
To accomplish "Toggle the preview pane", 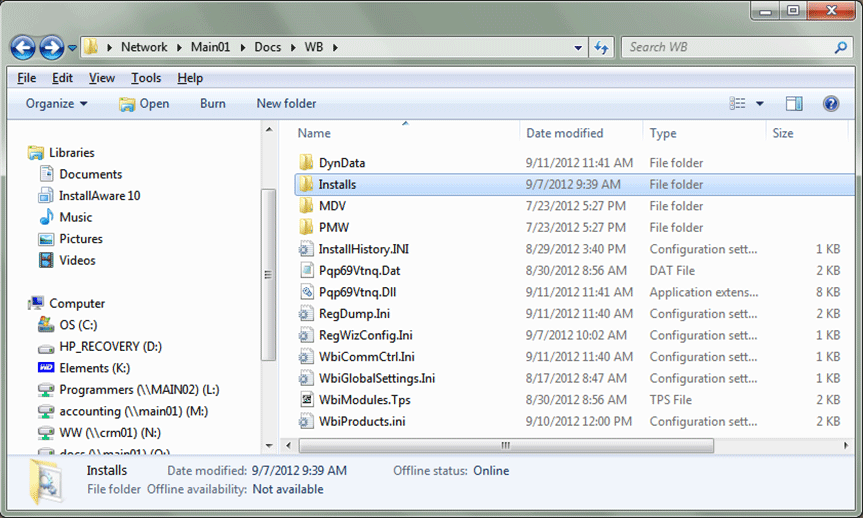I will [794, 104].
